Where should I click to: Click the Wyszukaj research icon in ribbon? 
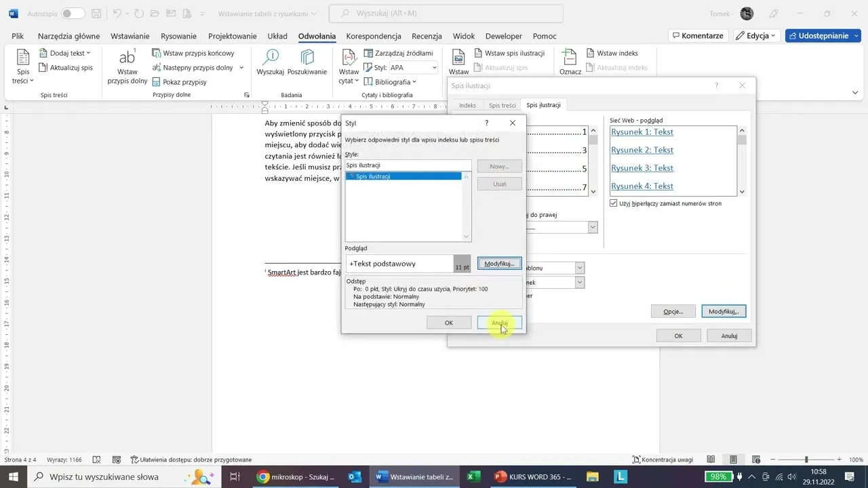click(271, 57)
